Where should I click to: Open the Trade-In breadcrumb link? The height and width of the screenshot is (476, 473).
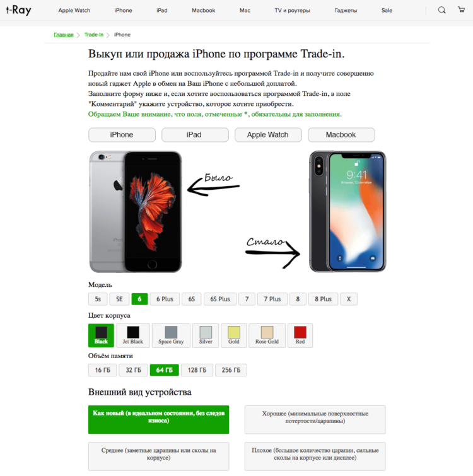pyautogui.click(x=94, y=35)
